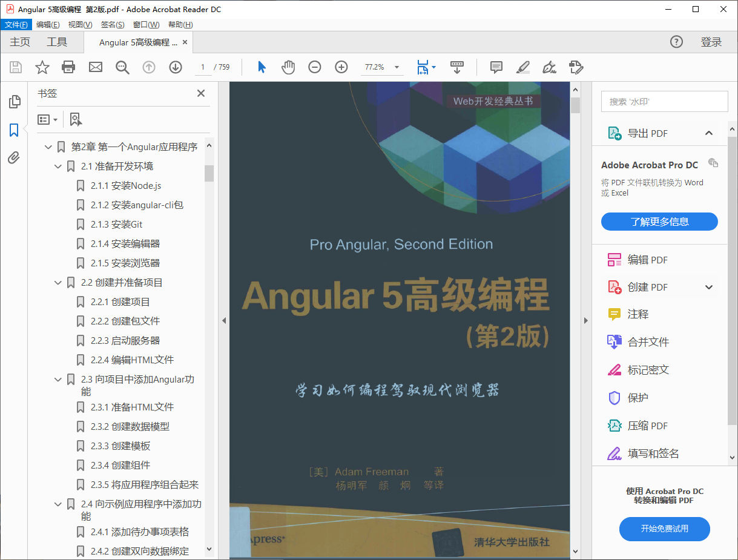Select the Highlight text pen icon
Screen dimensions: 738x560
[x=523, y=67]
